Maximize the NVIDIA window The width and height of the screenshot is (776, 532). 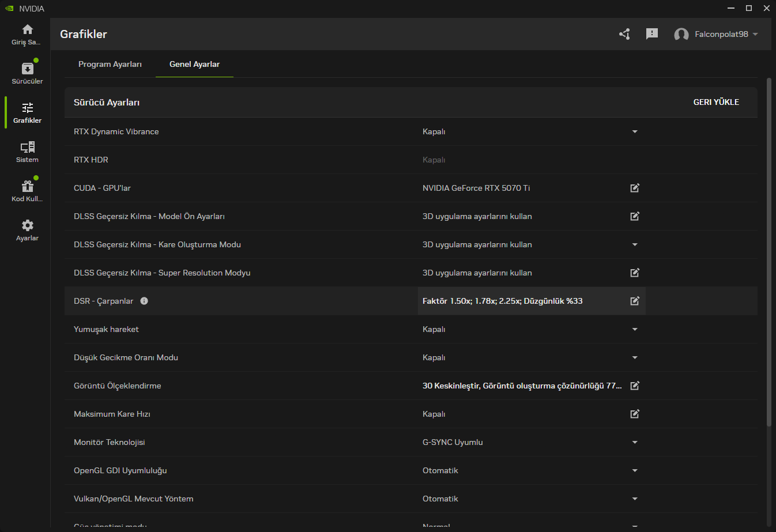click(x=749, y=8)
